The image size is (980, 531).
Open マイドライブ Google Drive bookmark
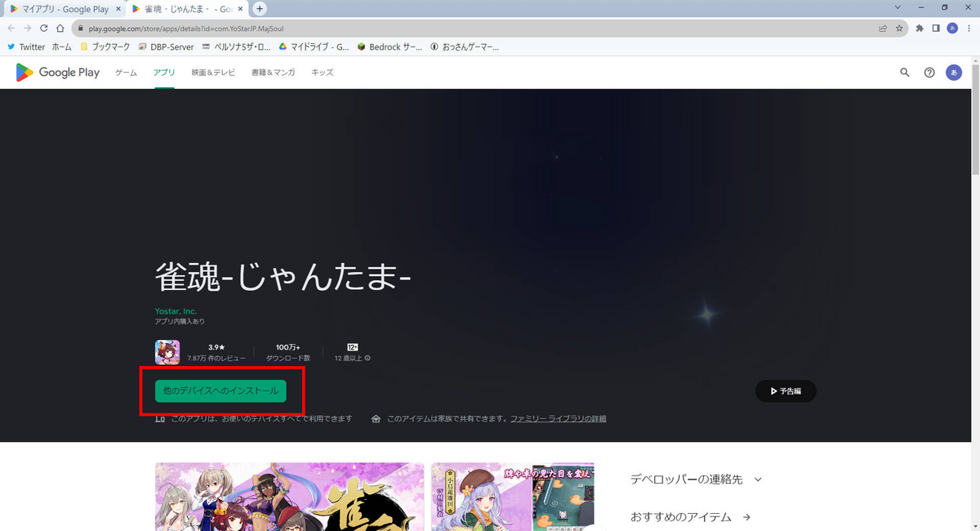314,47
